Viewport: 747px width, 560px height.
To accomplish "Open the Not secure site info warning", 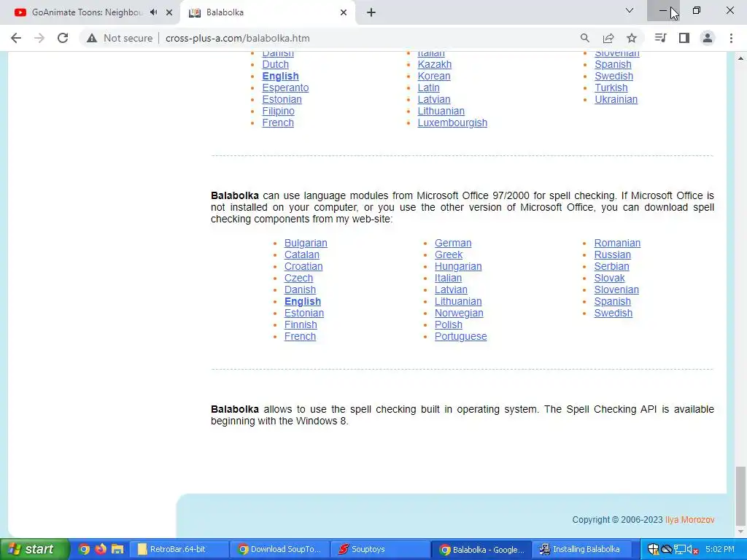I will [x=120, y=38].
